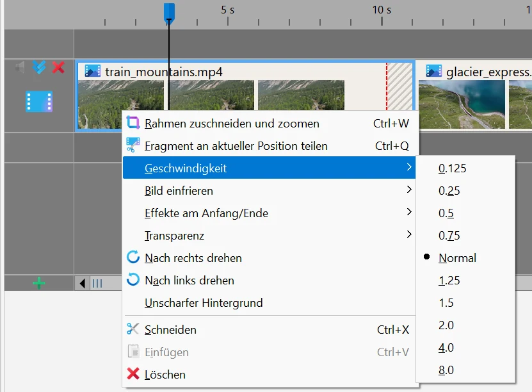Select Nach rechts drehen
Screen dimensions: 532x392
(270, 258)
